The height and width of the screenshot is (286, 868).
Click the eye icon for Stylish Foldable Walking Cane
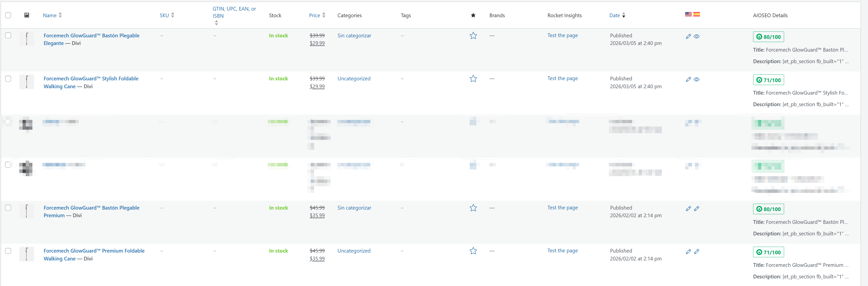point(696,80)
